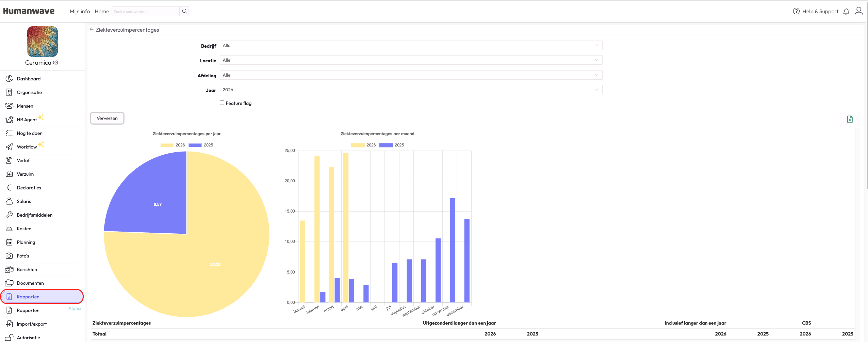868x342 pixels.
Task: Click the Verlof palm tree icon
Action: pyautogui.click(x=9, y=160)
